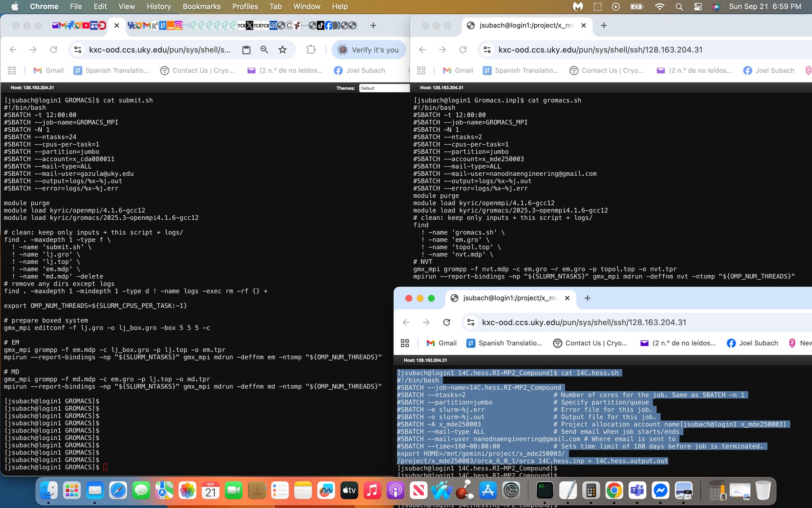The width and height of the screenshot is (812, 508).
Task: Reload the page with the refresh icon
Action: 54,50
